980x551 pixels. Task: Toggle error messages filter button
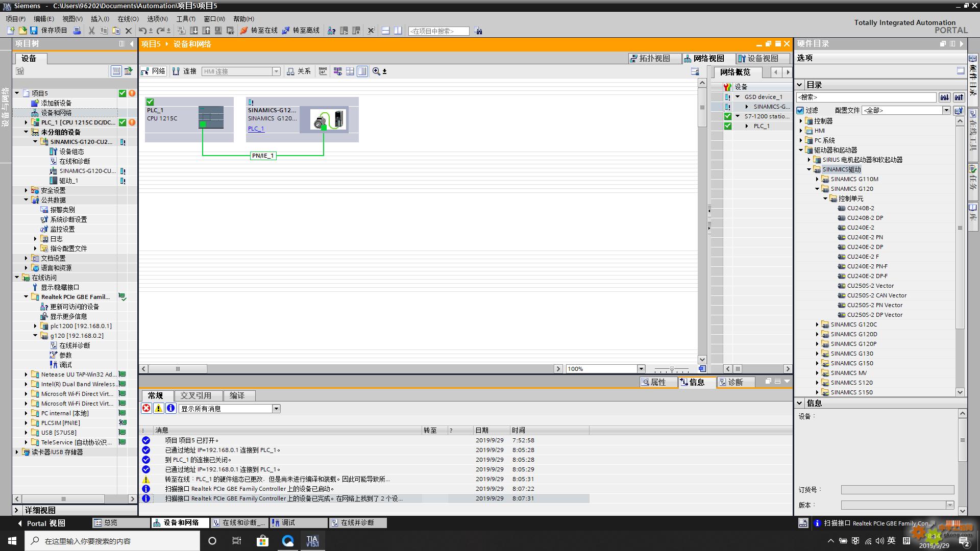point(146,408)
